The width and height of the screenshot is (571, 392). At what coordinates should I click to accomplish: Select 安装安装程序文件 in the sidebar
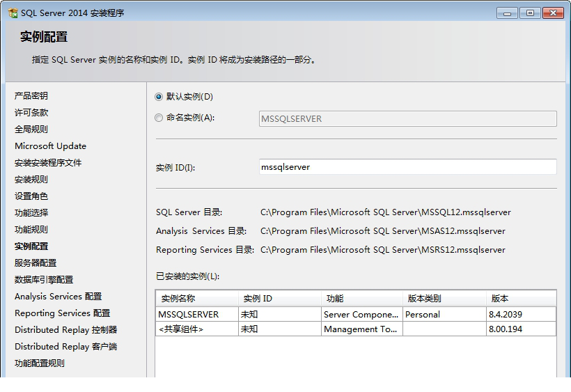[48, 163]
